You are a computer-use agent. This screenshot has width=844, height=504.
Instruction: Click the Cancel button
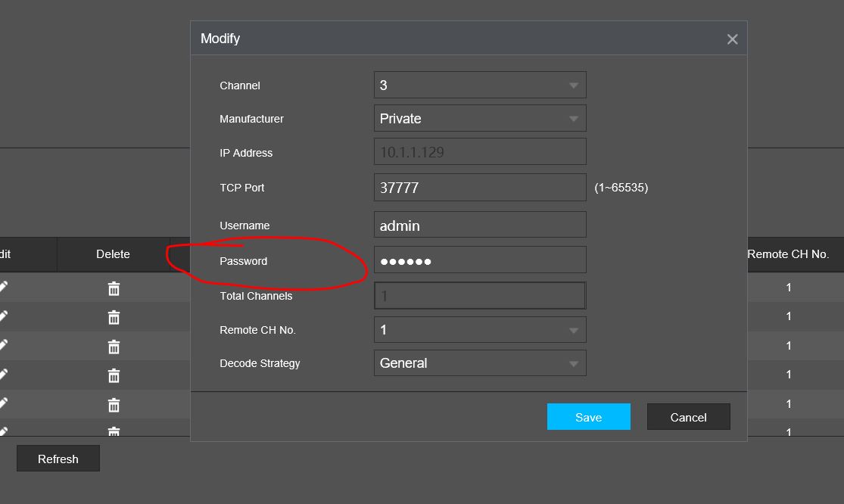click(688, 417)
